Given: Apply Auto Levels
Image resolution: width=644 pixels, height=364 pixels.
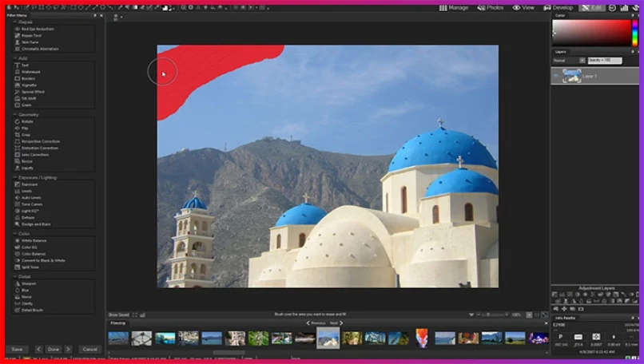Looking at the screenshot, I should click(x=28, y=198).
